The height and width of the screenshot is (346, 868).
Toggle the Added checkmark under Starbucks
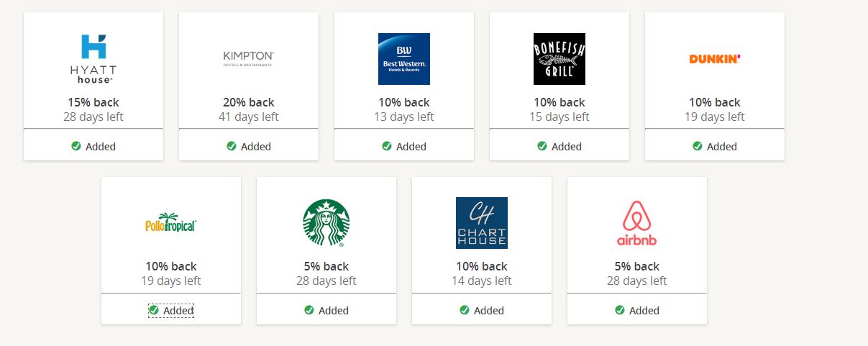click(326, 310)
